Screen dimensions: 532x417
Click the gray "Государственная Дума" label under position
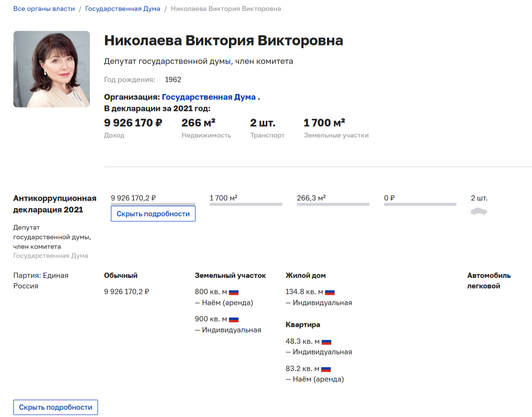tap(51, 256)
